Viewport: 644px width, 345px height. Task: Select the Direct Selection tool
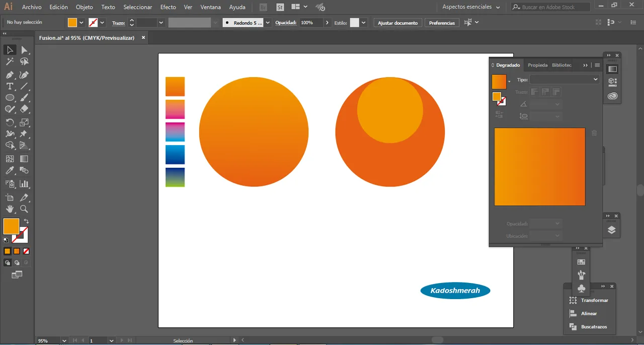tap(24, 50)
